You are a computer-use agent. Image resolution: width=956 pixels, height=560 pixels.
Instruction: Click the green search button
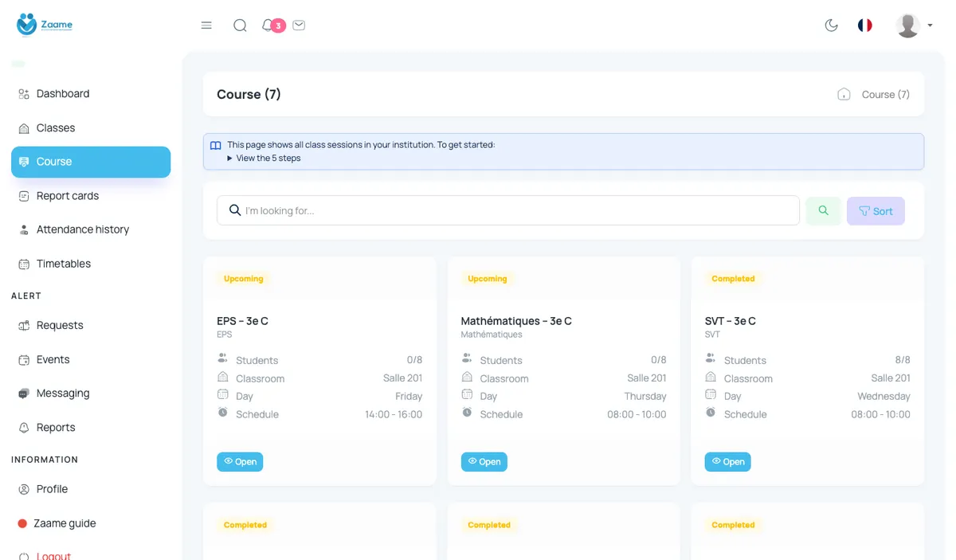(x=824, y=211)
